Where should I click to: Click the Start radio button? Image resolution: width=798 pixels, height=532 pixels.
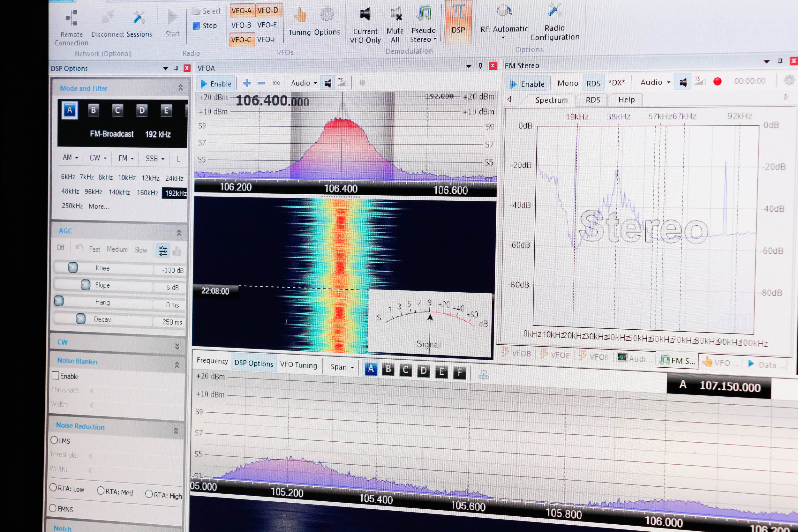coord(172,23)
